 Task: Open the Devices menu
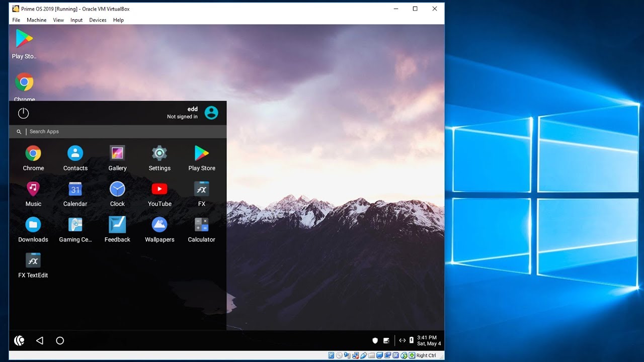(x=98, y=20)
